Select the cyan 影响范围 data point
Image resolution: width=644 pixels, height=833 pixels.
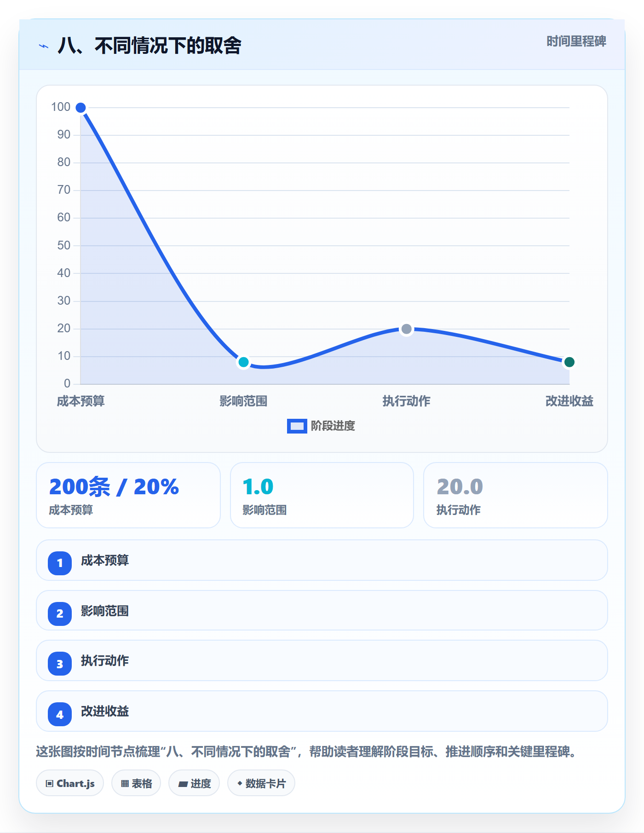pos(243,362)
